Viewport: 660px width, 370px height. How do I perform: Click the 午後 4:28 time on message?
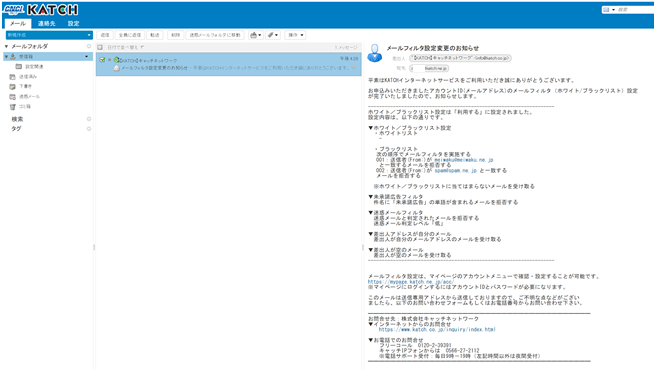pos(349,59)
